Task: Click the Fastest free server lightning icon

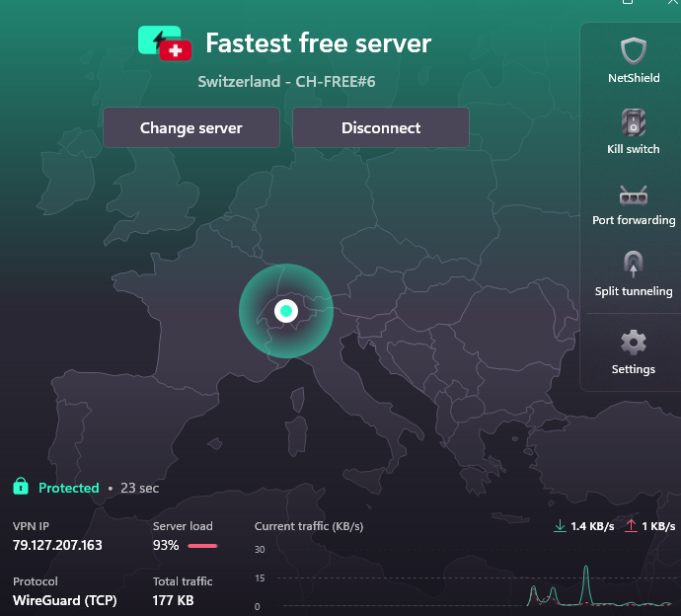Action: click(x=165, y=43)
